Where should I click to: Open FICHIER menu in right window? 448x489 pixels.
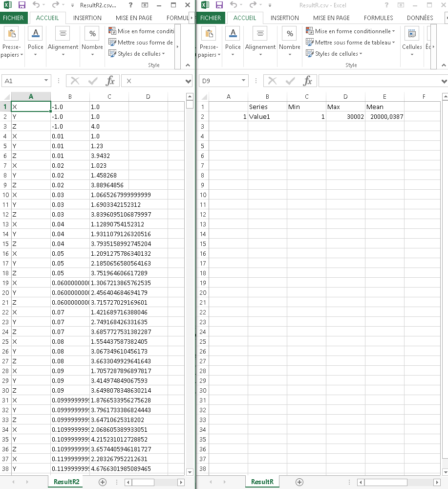point(211,18)
